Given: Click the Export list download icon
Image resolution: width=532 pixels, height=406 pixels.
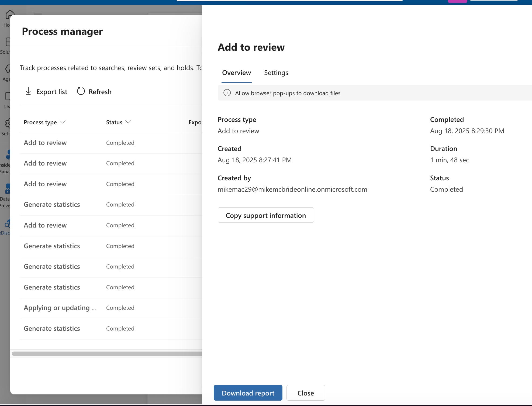Looking at the screenshot, I should (28, 91).
